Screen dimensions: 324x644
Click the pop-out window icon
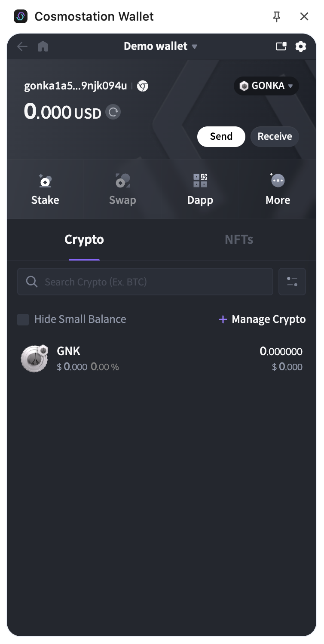coord(281,46)
